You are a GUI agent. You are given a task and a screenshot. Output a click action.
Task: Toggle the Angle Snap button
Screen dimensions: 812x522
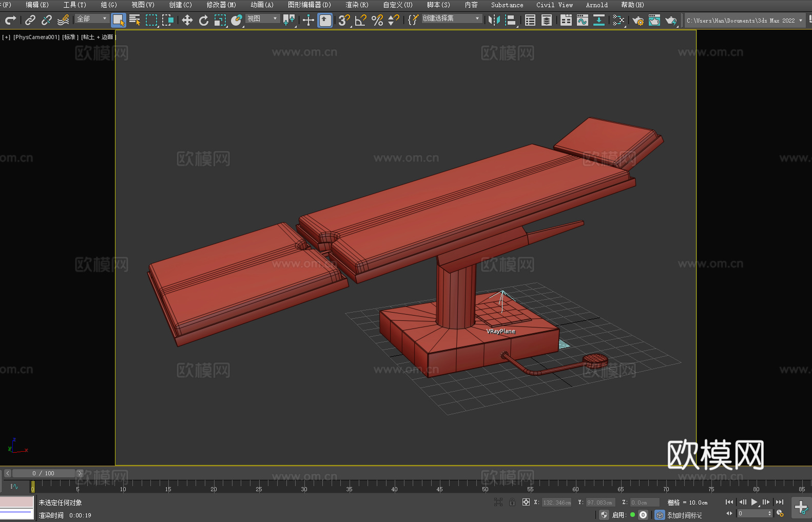[x=360, y=20]
